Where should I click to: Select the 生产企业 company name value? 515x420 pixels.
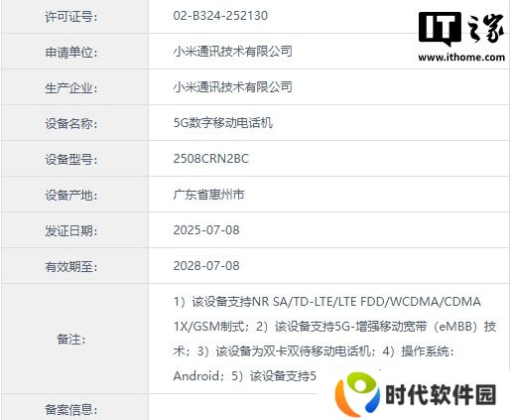232,87
